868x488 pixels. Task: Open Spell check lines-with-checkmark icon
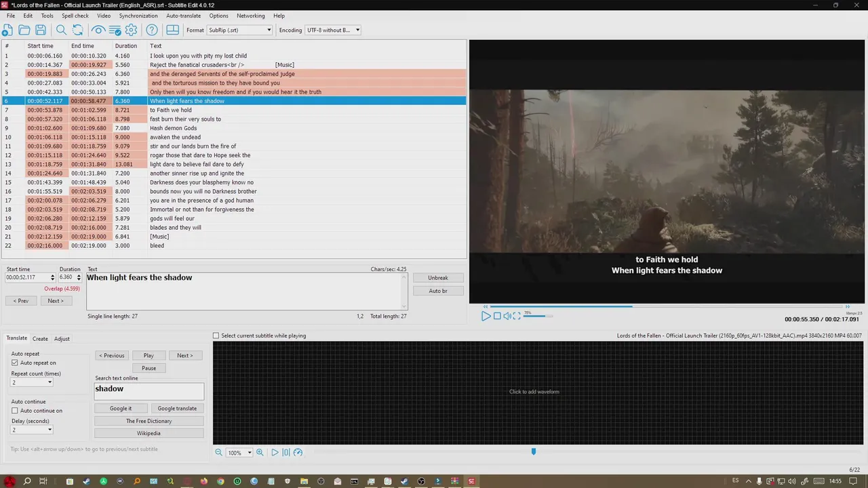[x=115, y=30]
